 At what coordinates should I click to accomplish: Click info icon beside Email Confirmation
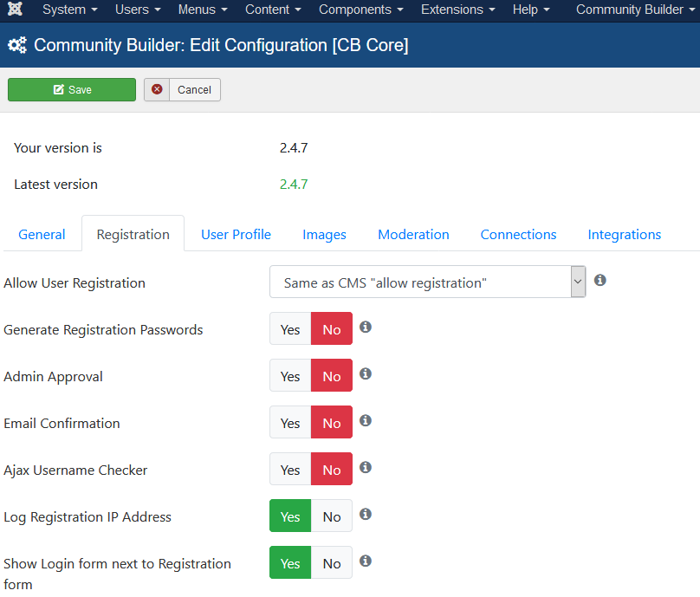coord(366,420)
